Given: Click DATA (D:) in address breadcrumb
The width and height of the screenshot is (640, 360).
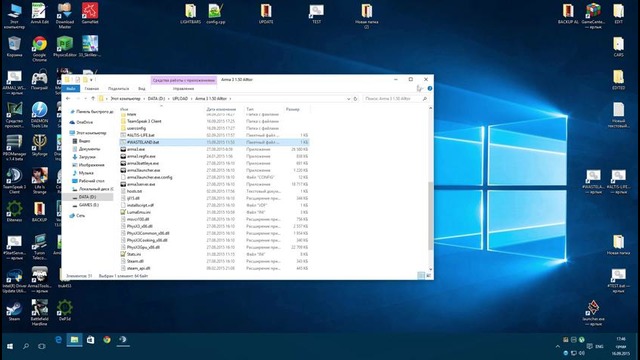Looking at the screenshot, I should pyautogui.click(x=156, y=99).
